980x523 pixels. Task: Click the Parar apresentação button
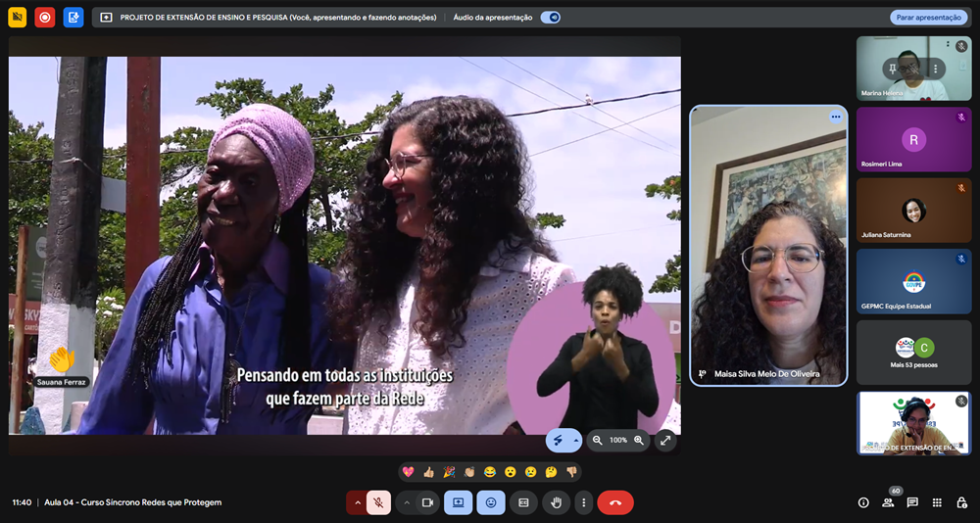(928, 18)
